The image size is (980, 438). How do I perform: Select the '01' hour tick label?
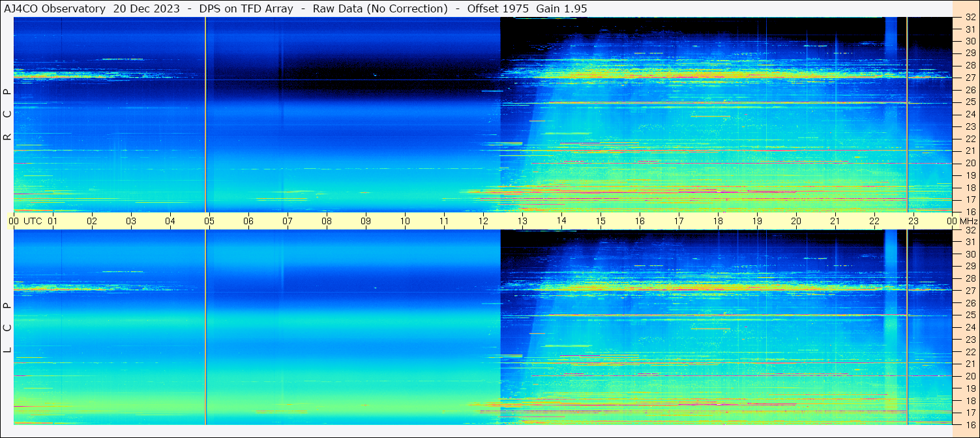point(53,221)
